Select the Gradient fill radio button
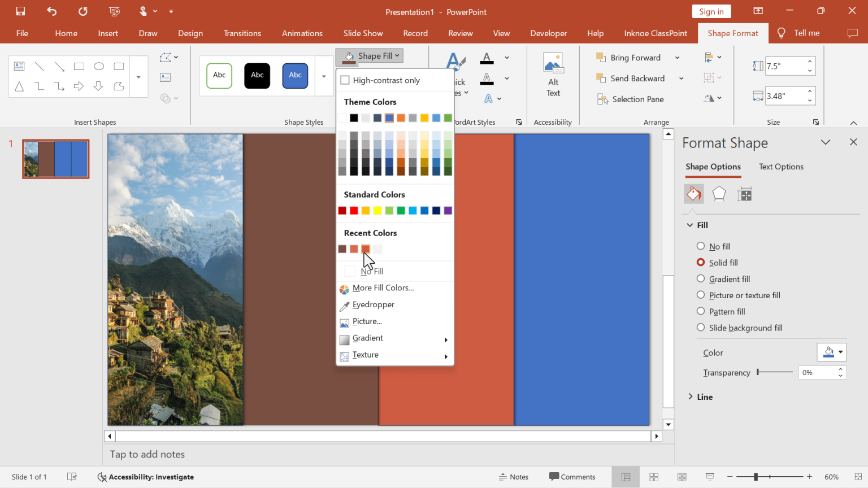Image resolution: width=868 pixels, height=488 pixels. click(x=701, y=278)
